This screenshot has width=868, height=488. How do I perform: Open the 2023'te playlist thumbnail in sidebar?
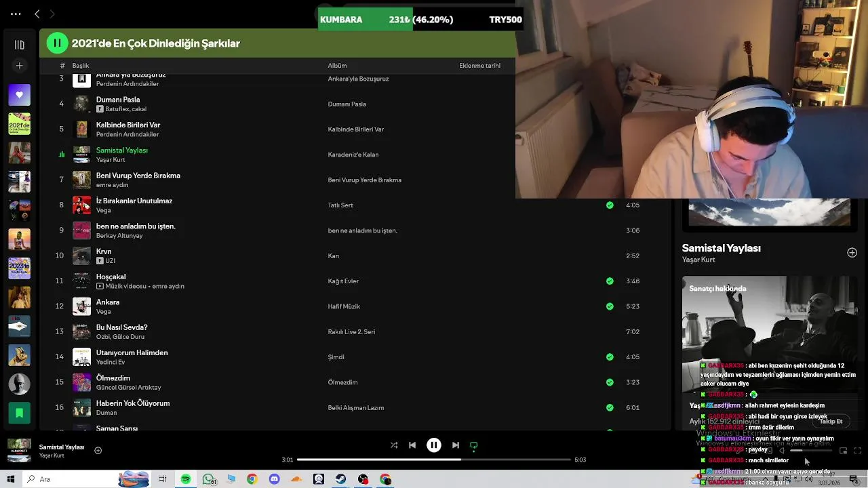pos(19,268)
